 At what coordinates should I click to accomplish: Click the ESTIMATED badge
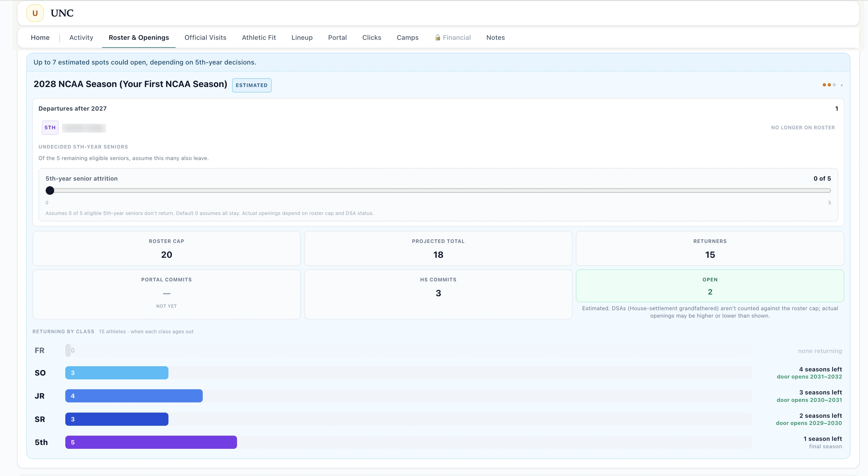pos(252,85)
